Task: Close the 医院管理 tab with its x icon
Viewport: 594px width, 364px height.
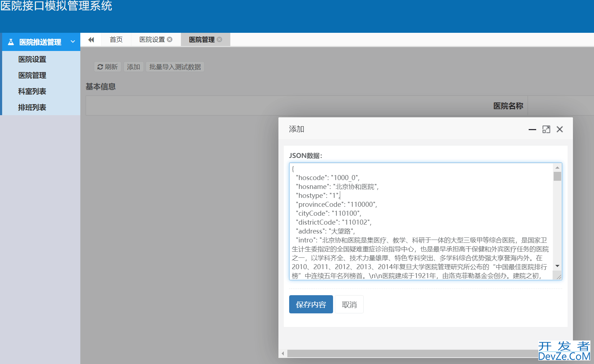Action: 220,40
